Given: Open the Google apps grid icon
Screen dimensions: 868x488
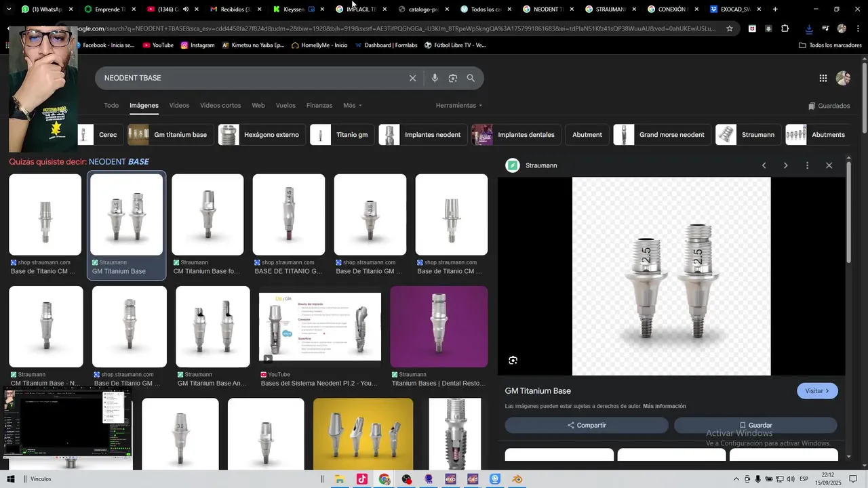Looking at the screenshot, I should point(823,78).
